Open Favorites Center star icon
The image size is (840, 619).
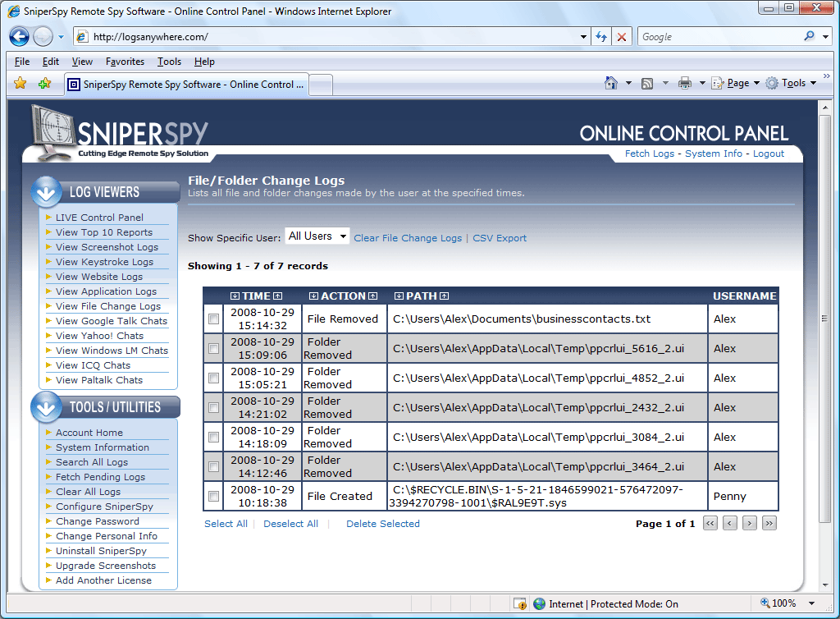pos(21,83)
